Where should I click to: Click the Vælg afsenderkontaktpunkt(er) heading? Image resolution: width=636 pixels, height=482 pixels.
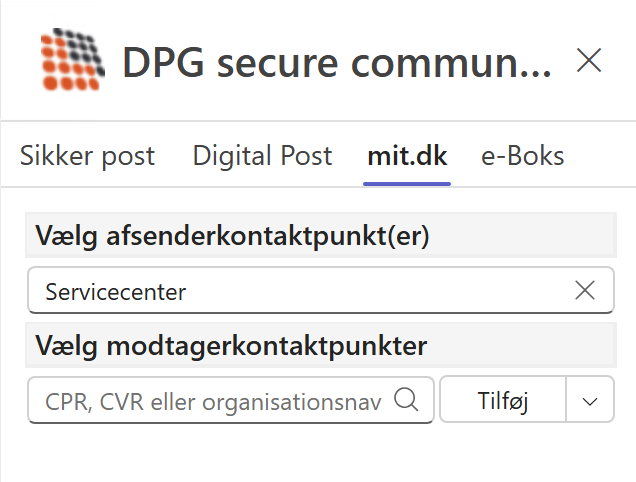point(232,236)
